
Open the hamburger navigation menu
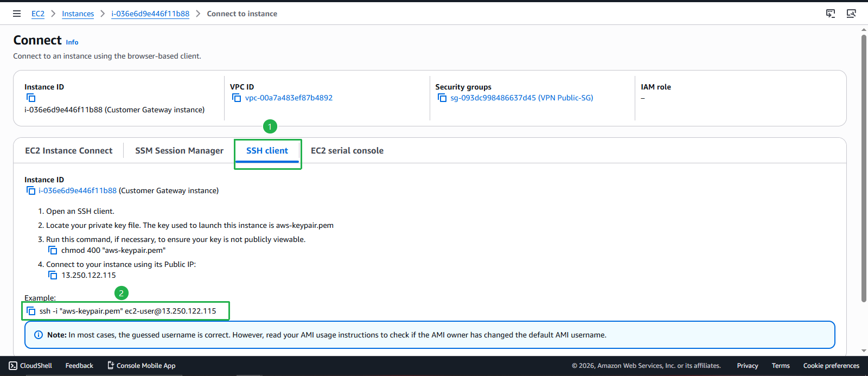tap(17, 14)
